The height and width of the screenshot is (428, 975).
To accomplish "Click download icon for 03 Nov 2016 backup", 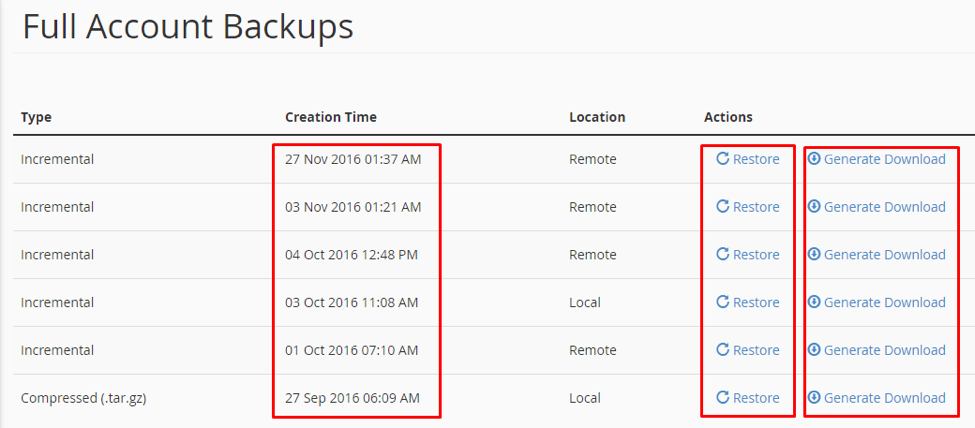I will pyautogui.click(x=814, y=207).
